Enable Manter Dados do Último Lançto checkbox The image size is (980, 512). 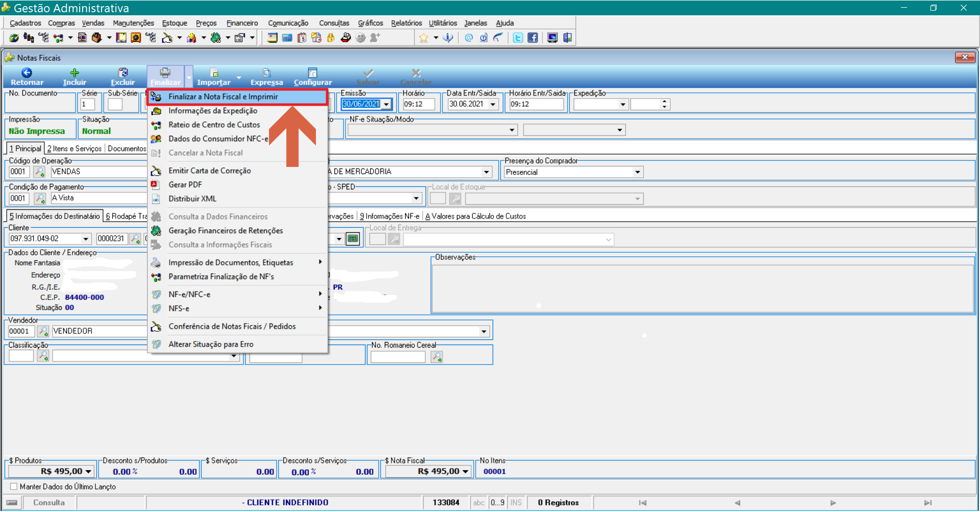point(14,486)
